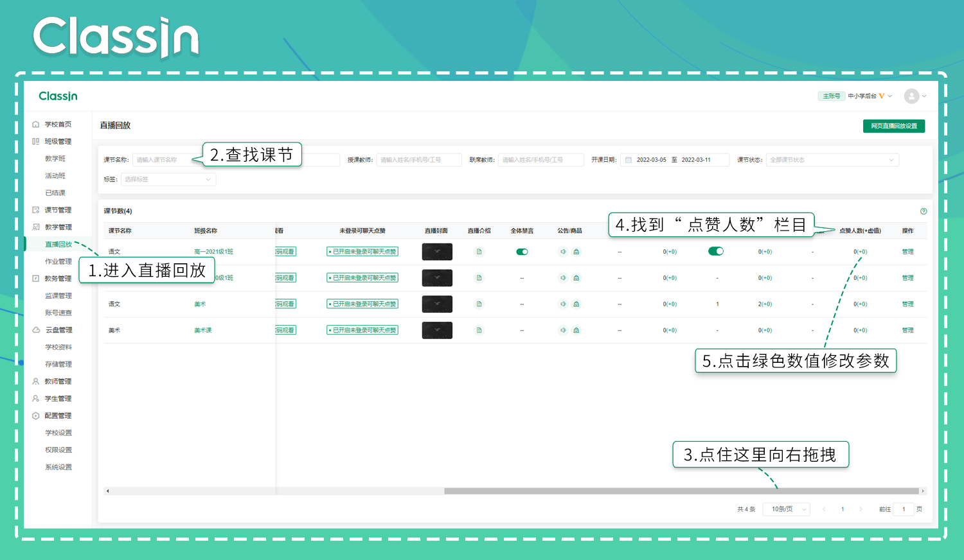Image resolution: width=964 pixels, height=560 pixels.
Task: Open 系统设置 in sidebar
Action: [58, 468]
